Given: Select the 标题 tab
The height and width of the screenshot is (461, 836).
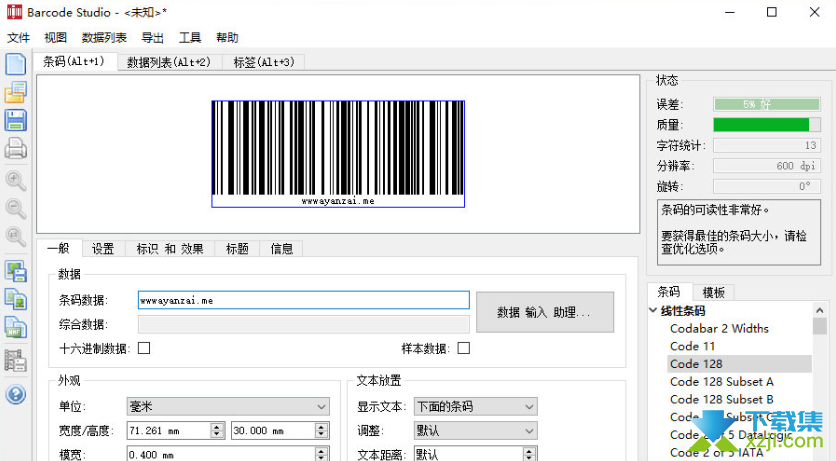Looking at the screenshot, I should pos(237,249).
